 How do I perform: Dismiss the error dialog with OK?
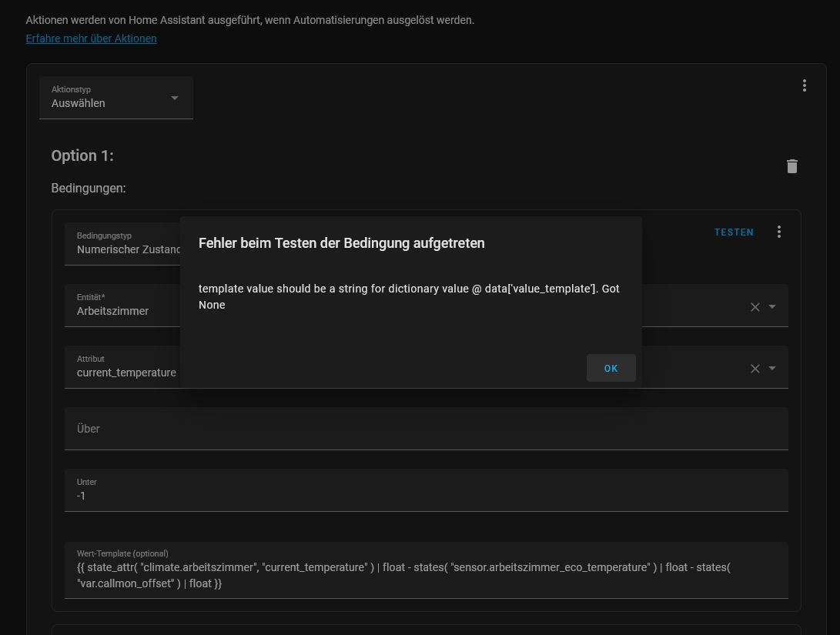coord(611,369)
